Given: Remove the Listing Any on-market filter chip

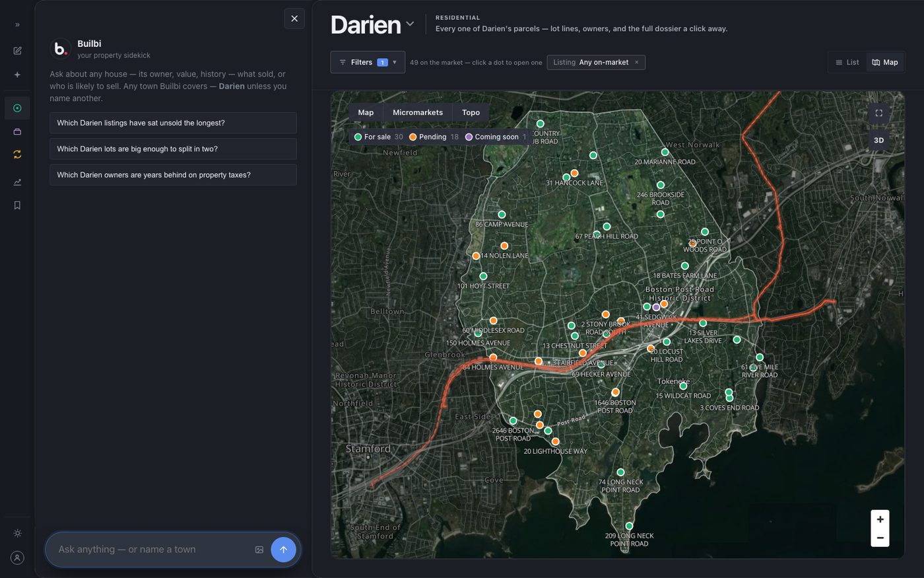Looking at the screenshot, I should point(636,62).
